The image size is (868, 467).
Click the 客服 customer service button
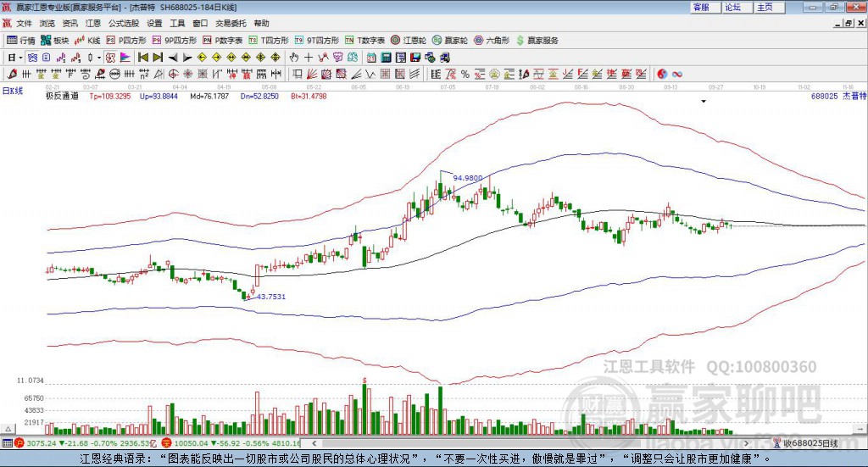tap(701, 7)
